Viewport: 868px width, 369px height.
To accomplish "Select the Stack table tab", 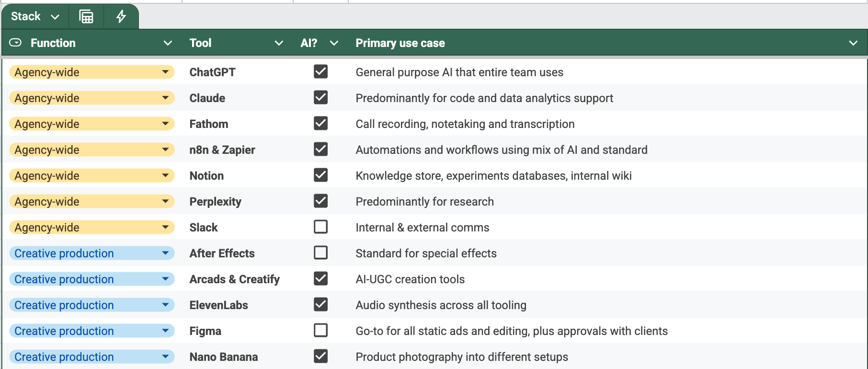I will point(26,16).
